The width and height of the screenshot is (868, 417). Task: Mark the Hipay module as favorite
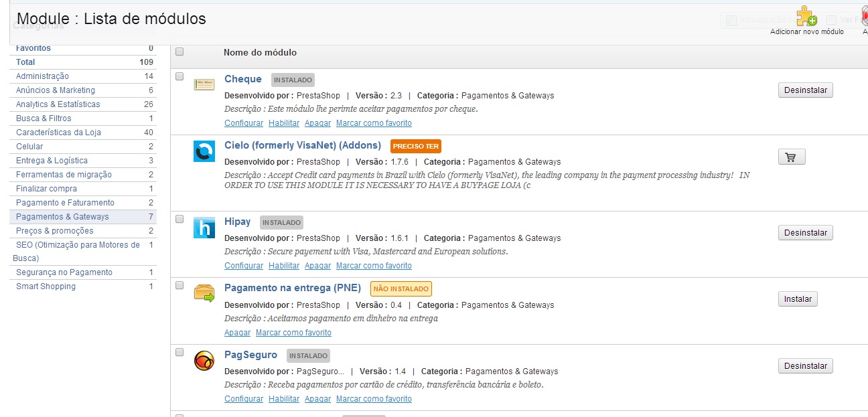tap(374, 266)
